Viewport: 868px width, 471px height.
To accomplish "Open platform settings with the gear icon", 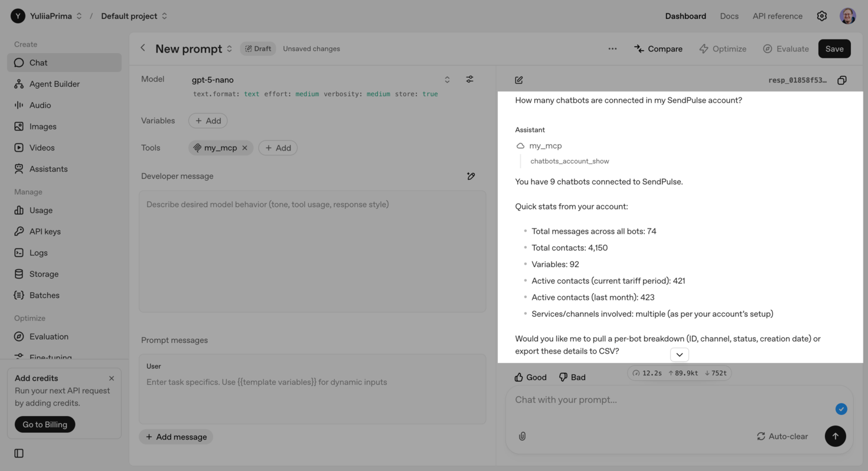I will coord(821,16).
